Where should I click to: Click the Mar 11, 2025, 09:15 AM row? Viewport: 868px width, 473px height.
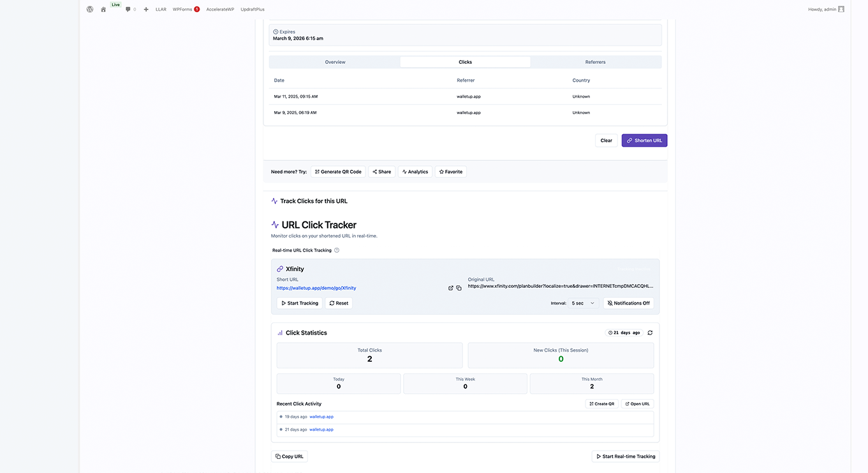[x=465, y=96]
